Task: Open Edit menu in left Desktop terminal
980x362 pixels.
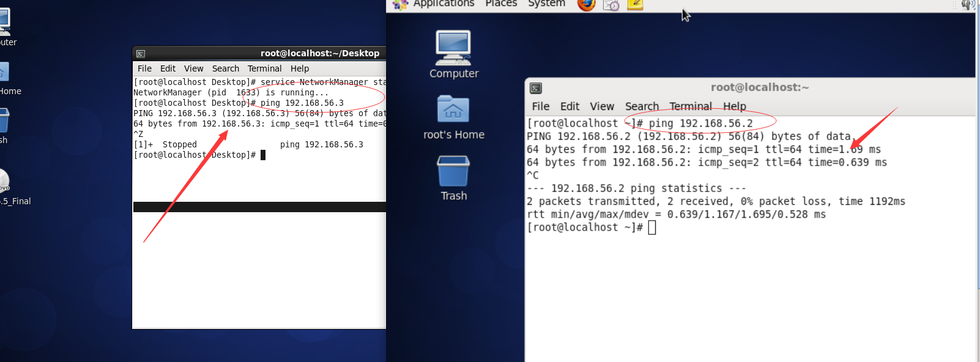Action: [168, 68]
